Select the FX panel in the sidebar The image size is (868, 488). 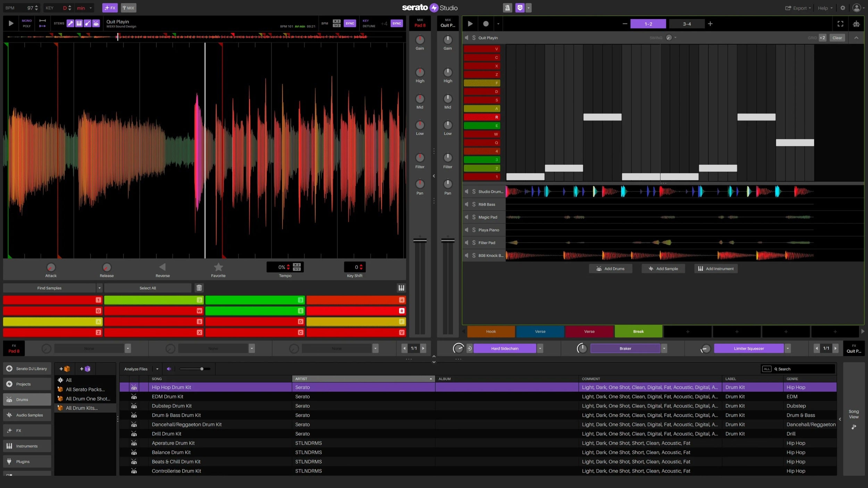point(26,430)
